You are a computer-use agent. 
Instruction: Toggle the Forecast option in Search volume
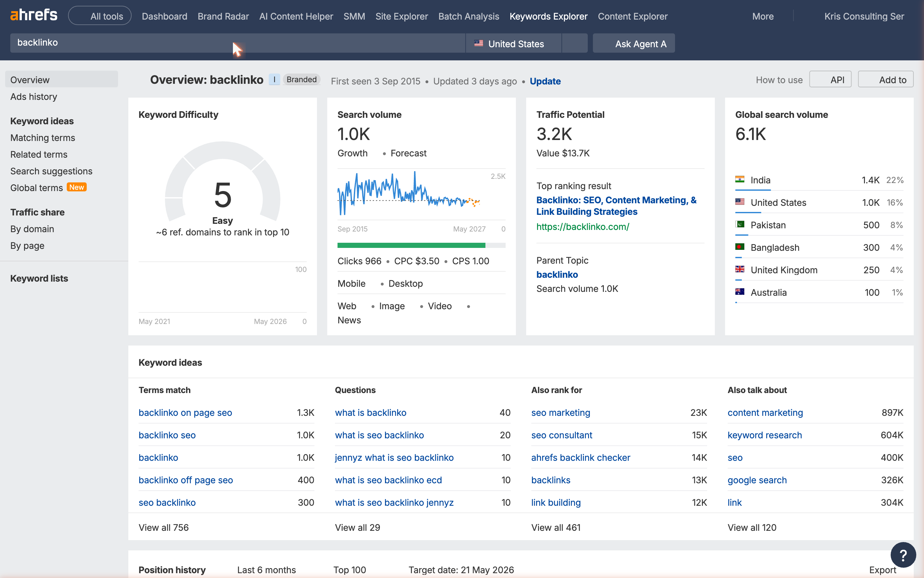click(x=408, y=153)
